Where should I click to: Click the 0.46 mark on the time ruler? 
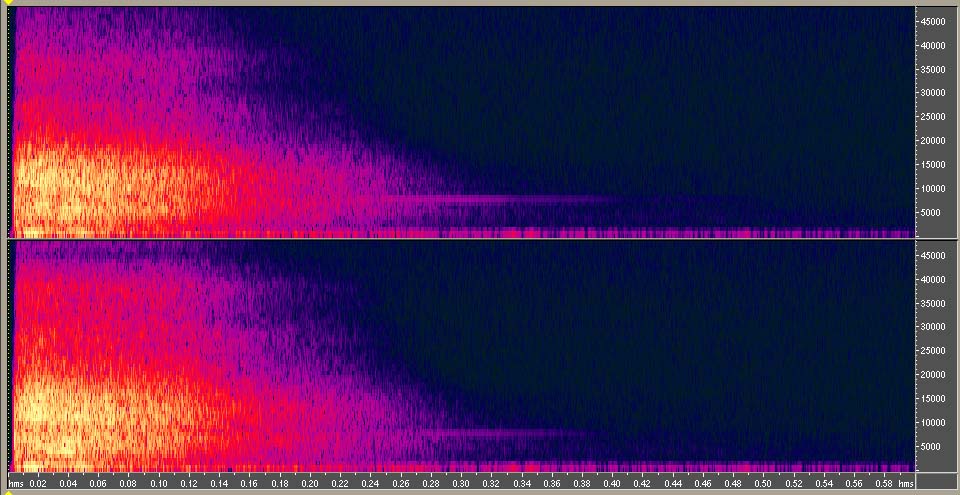702,483
